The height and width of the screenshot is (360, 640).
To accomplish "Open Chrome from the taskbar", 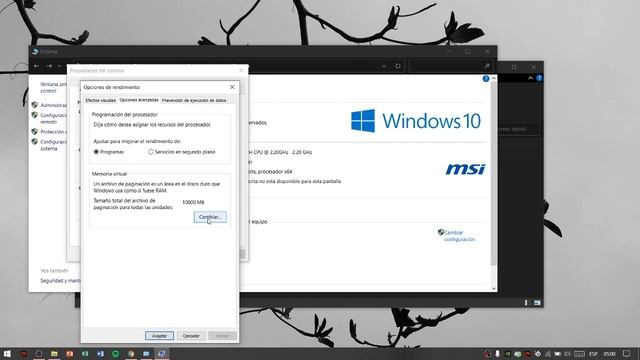I will click(x=131, y=353).
